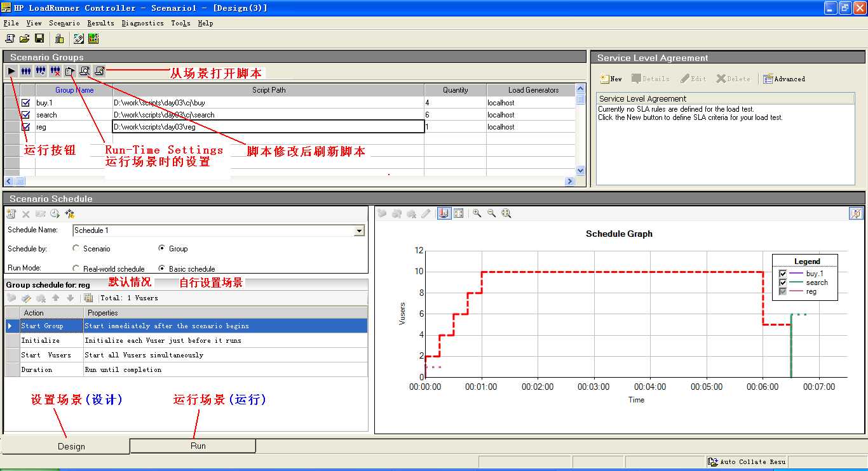Save the scenario with the floppy icon
This screenshot has height=471, width=868.
click(39, 39)
